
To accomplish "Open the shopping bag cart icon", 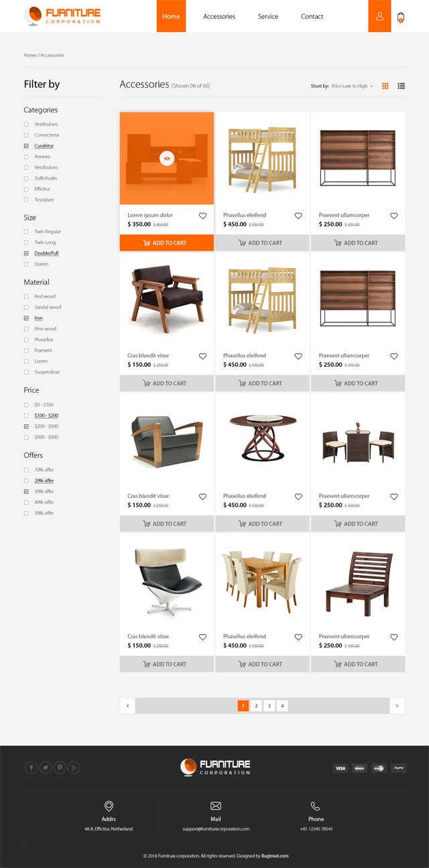I will pyautogui.click(x=401, y=17).
